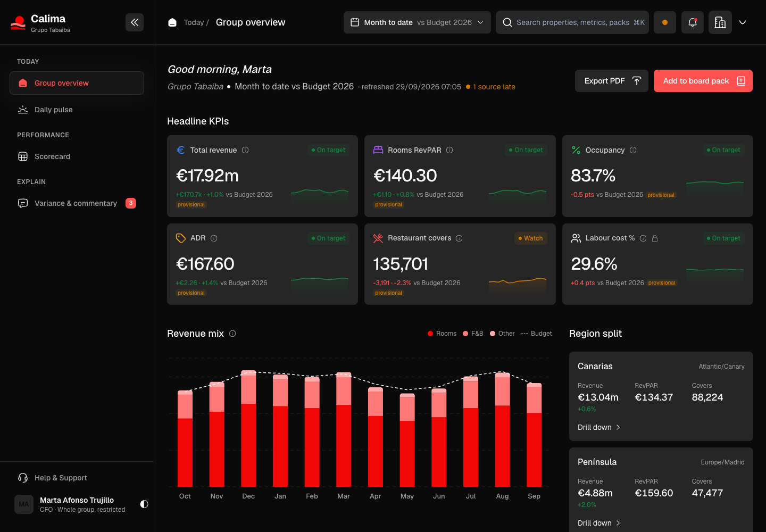Expand the account menu chevron in header
This screenshot has width=766, height=532.
(x=743, y=22)
